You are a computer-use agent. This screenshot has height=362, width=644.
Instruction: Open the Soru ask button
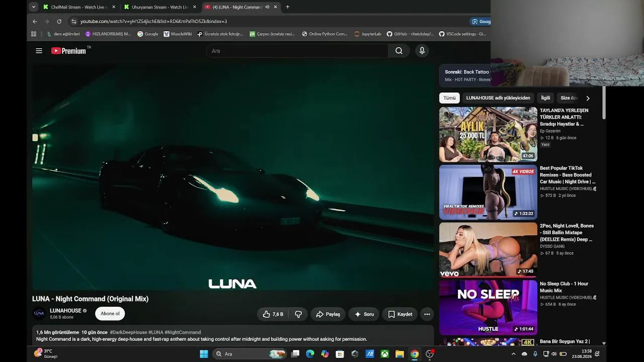364,314
